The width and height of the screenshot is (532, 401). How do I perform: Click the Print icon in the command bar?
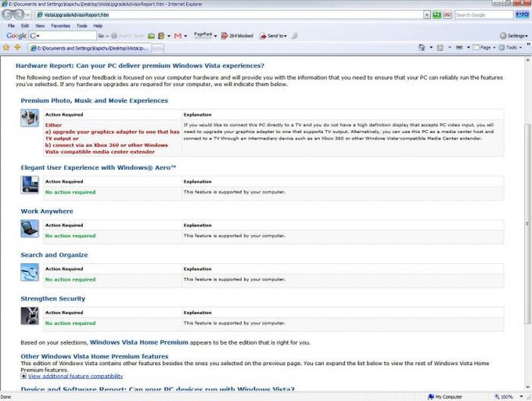click(x=459, y=48)
